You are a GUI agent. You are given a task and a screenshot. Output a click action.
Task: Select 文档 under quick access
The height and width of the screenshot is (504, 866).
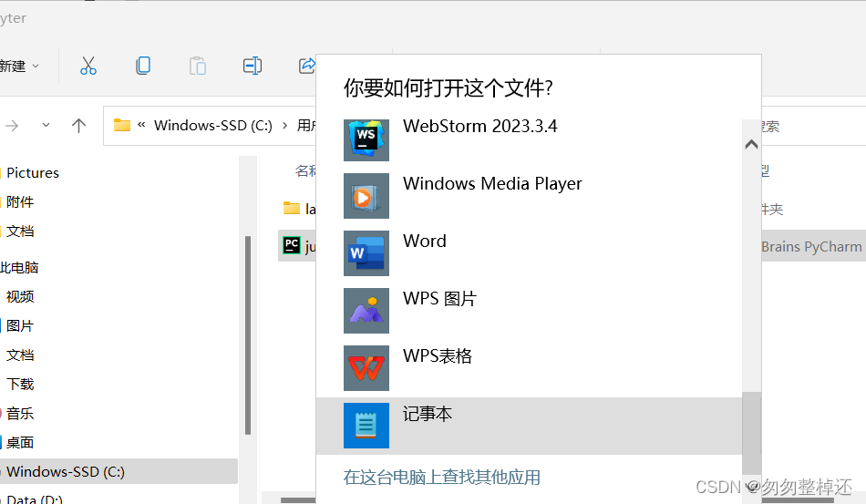tap(20, 231)
